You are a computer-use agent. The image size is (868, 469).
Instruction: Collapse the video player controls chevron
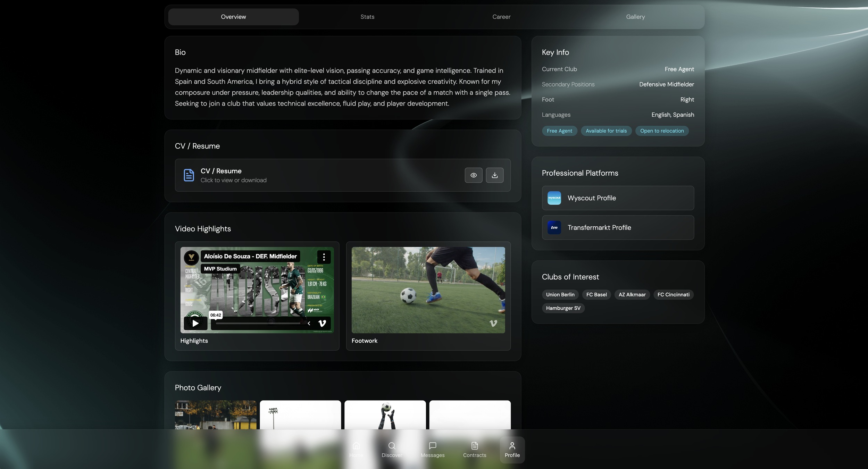pos(309,323)
